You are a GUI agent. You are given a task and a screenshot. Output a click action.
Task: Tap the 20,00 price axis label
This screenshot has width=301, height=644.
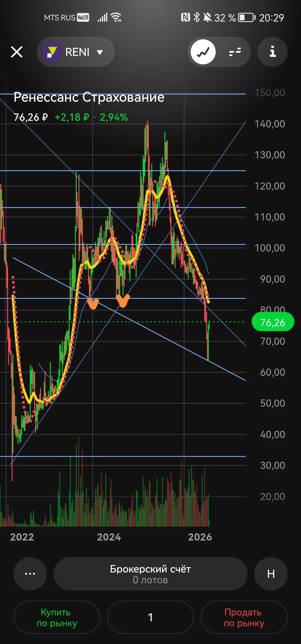click(273, 497)
